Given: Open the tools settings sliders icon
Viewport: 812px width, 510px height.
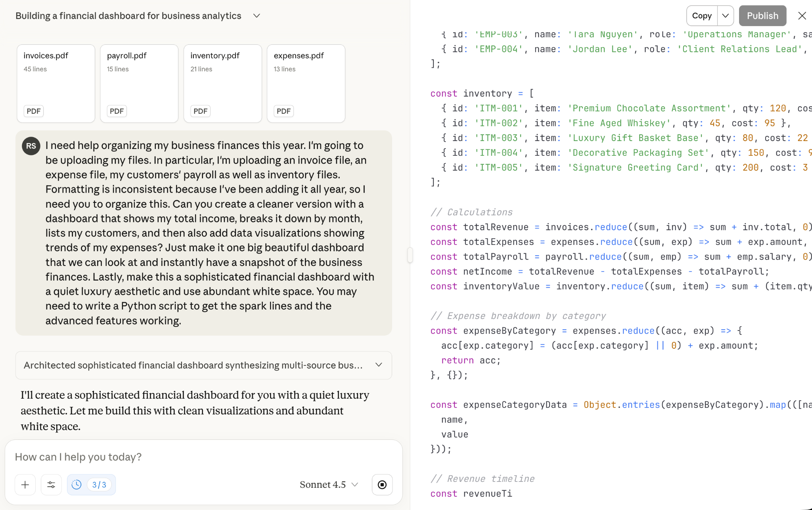Looking at the screenshot, I should (51, 485).
